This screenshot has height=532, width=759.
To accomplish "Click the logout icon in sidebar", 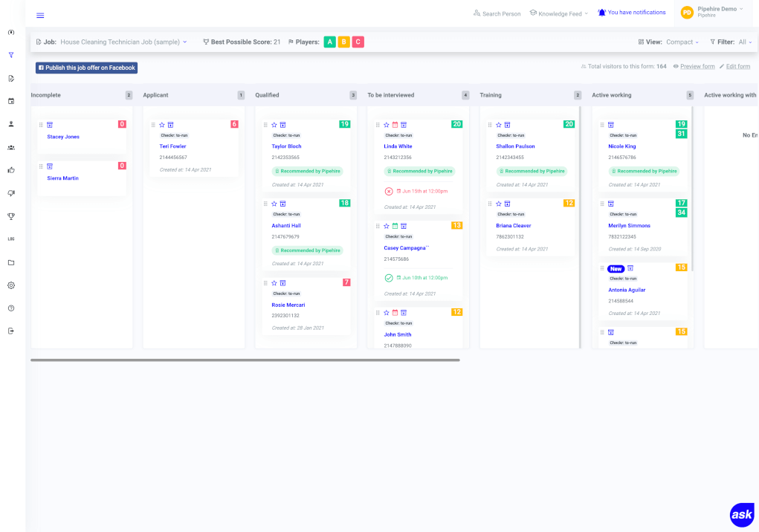I will (11, 331).
